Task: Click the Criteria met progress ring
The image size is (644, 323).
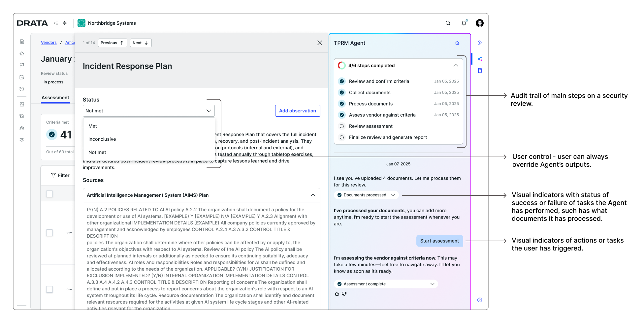Action: (52, 134)
